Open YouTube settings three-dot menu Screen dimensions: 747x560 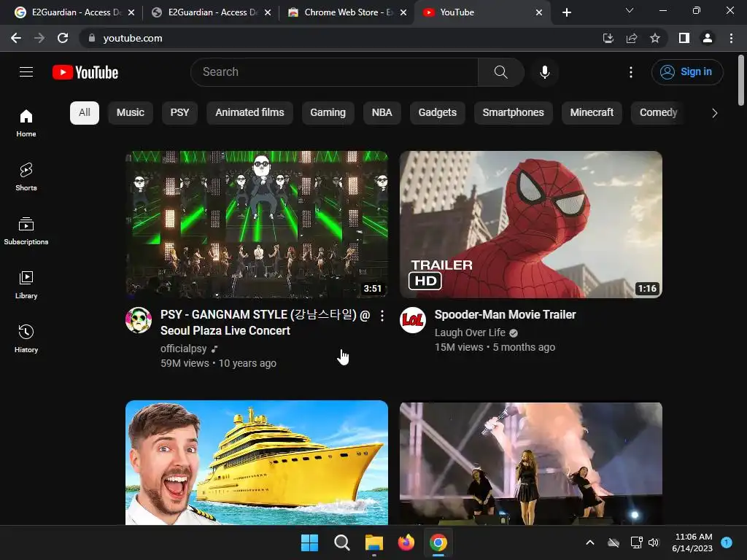point(631,72)
